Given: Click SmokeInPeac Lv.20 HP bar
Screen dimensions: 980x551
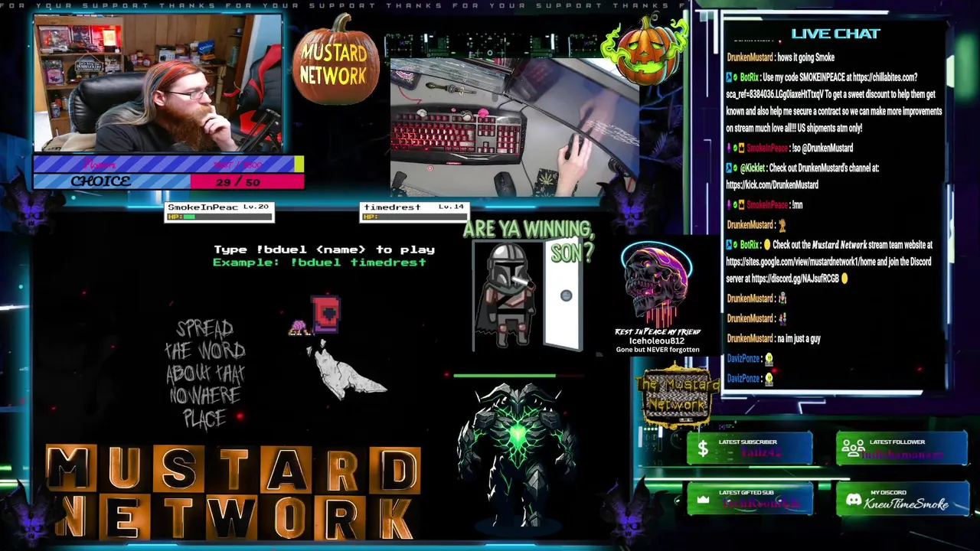Looking at the screenshot, I should [220, 217].
